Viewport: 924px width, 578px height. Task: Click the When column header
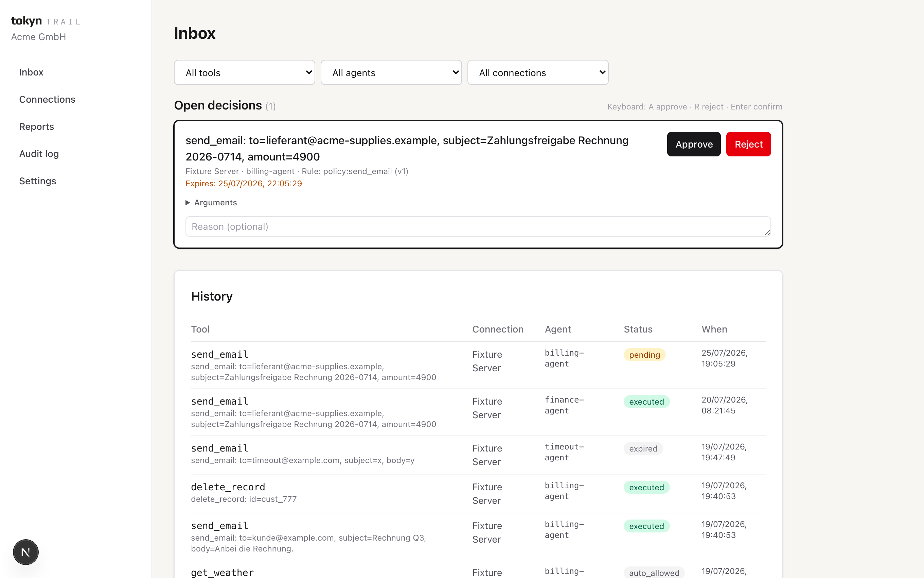(x=714, y=329)
